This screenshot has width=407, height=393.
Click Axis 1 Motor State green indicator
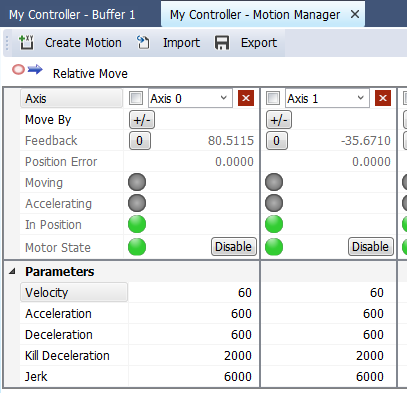274,247
